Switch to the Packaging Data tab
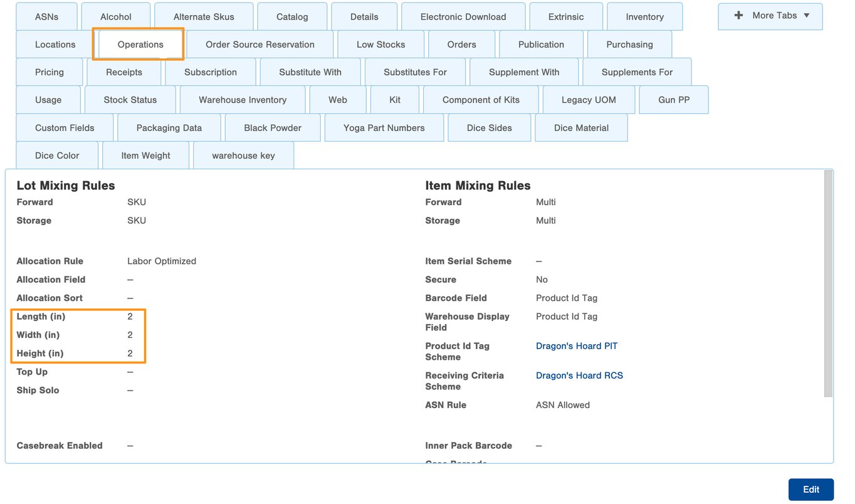This screenshot has width=855, height=504. 169,128
